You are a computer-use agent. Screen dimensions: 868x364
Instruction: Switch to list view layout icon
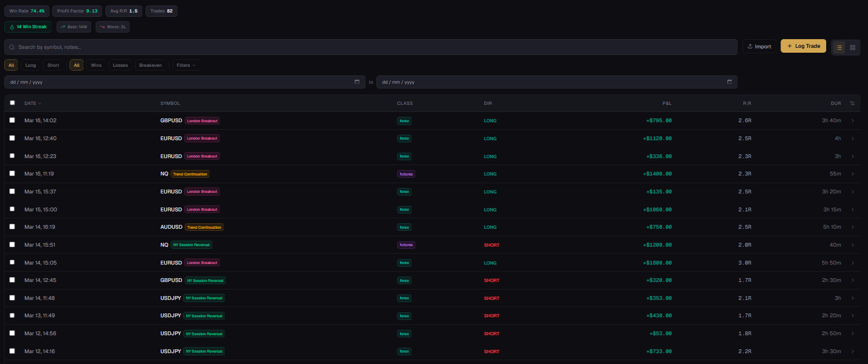coord(839,47)
